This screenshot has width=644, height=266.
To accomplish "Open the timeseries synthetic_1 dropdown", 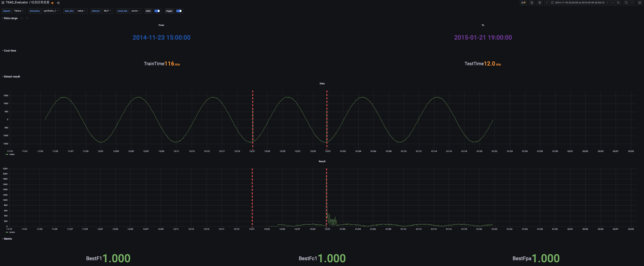I will pyautogui.click(x=51, y=11).
